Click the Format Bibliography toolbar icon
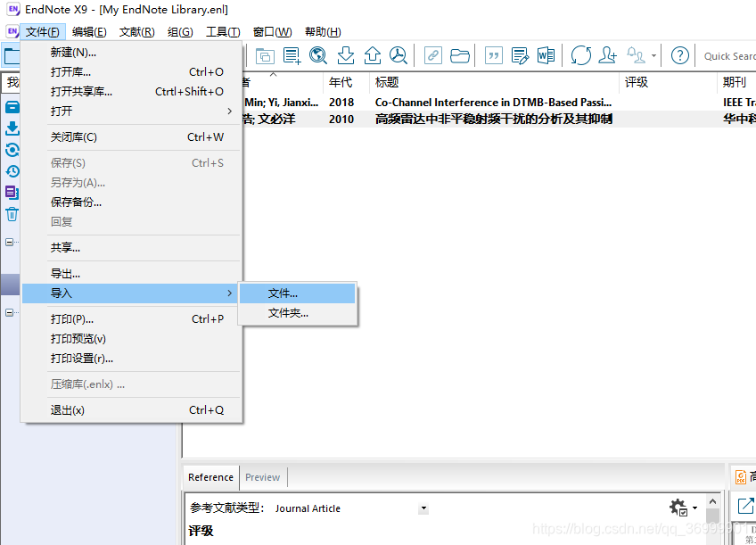 pyautogui.click(x=520, y=55)
